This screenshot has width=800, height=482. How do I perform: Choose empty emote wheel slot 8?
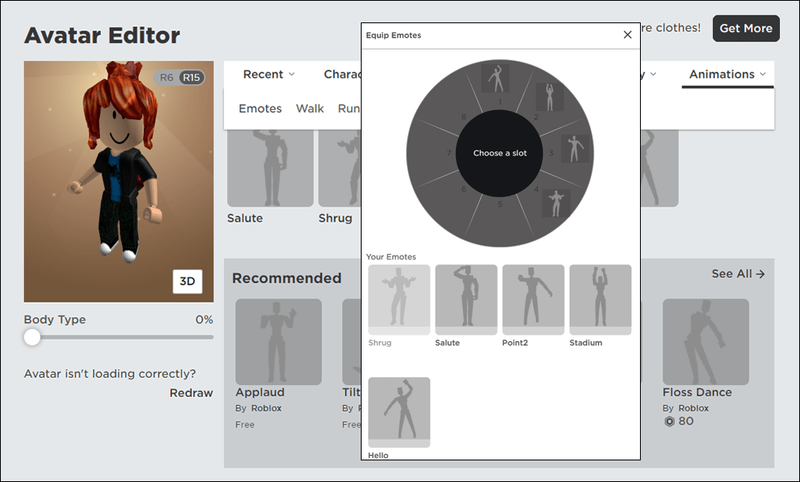click(x=447, y=100)
